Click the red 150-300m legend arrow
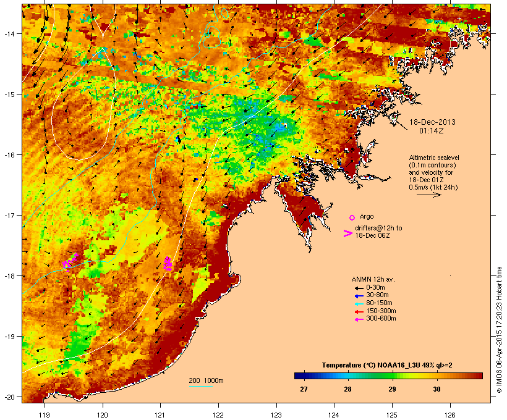Screen dimensions: 507x420 [359, 312]
